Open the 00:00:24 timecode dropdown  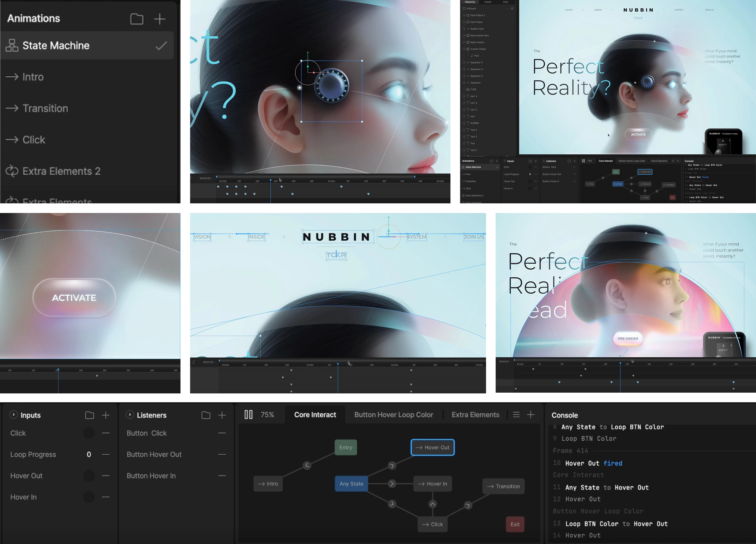(x=505, y=361)
